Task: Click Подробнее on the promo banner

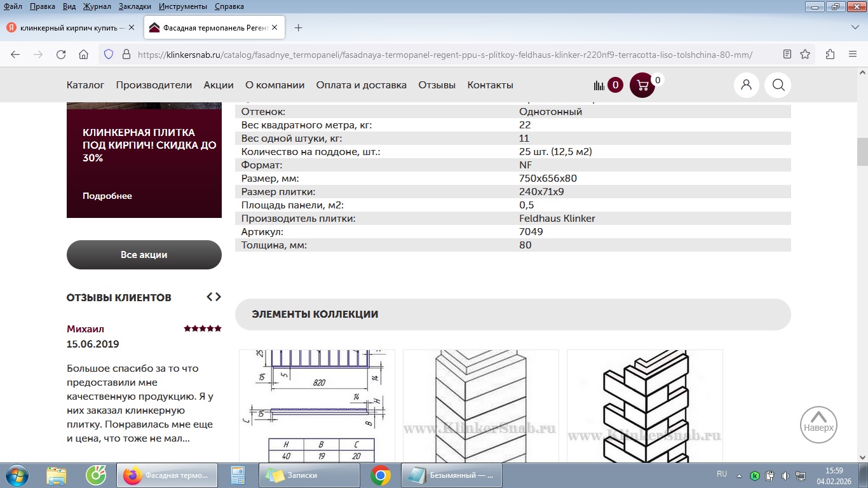Action: (107, 196)
